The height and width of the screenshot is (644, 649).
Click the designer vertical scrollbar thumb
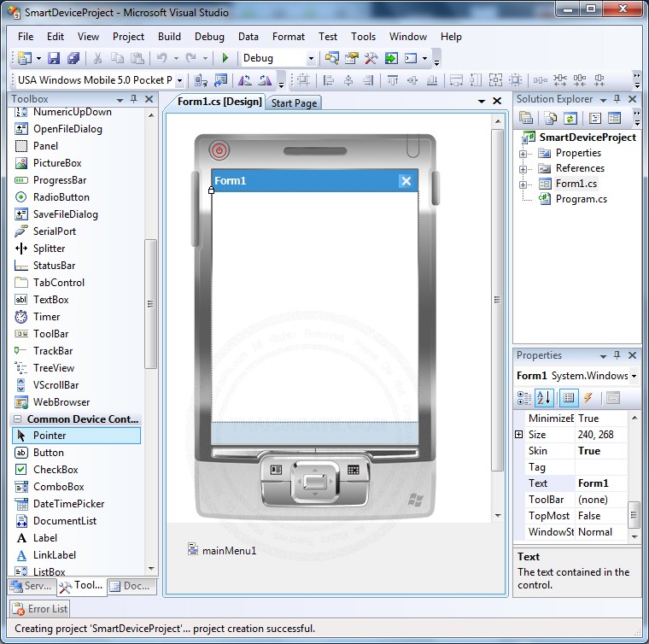coord(497,300)
